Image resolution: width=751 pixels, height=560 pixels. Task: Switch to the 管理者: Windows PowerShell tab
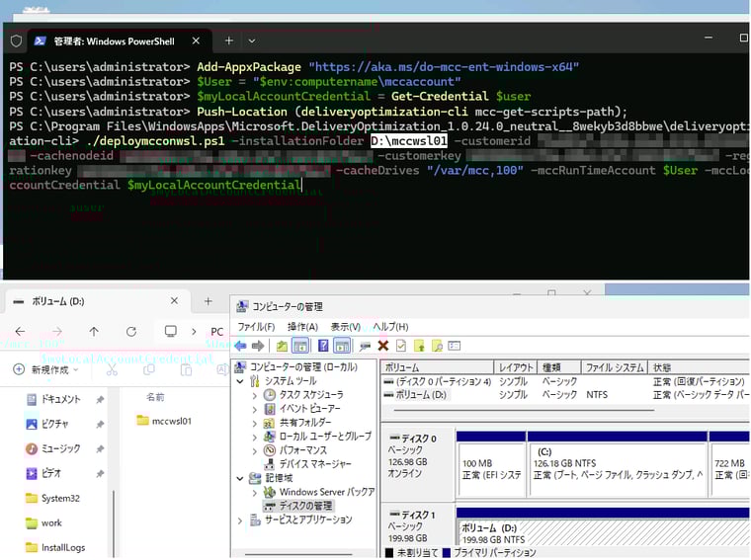point(114,41)
